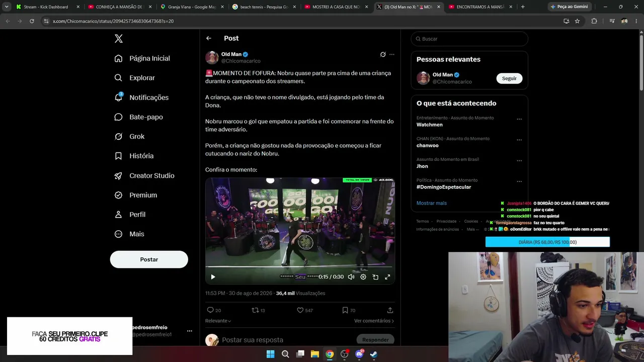Click Mostrar mais under trends
This screenshot has width=644, height=362.
coord(432,203)
